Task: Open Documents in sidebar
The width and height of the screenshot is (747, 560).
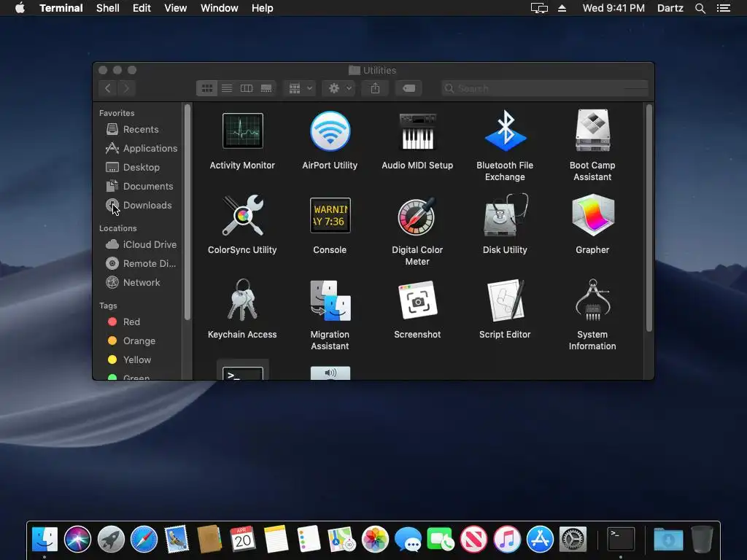Action: pos(139,187)
